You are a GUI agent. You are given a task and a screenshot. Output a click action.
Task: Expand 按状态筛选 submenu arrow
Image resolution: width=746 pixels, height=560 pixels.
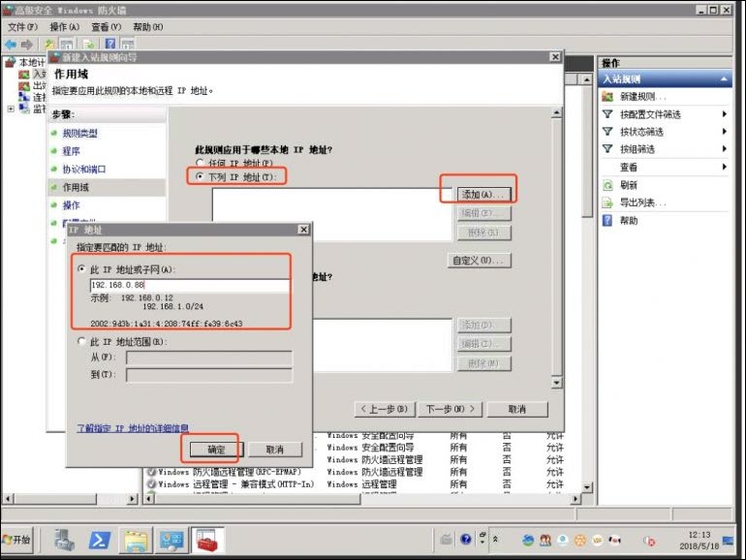click(724, 132)
